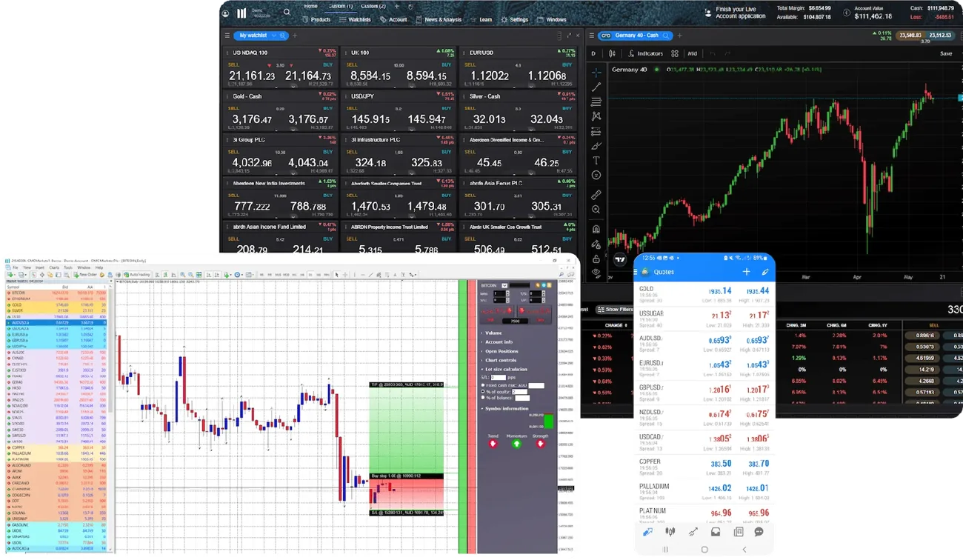Select the % of balance radio option
This screenshot has height=560, width=963.
(x=483, y=398)
